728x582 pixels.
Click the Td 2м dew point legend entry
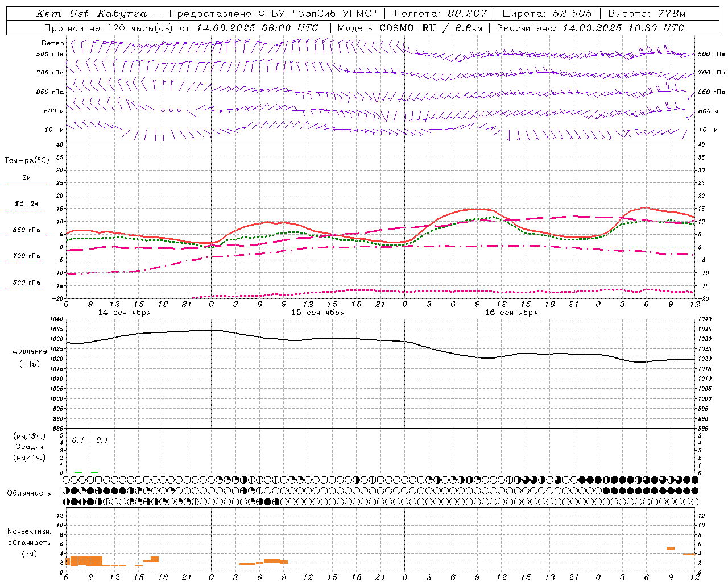[27, 203]
